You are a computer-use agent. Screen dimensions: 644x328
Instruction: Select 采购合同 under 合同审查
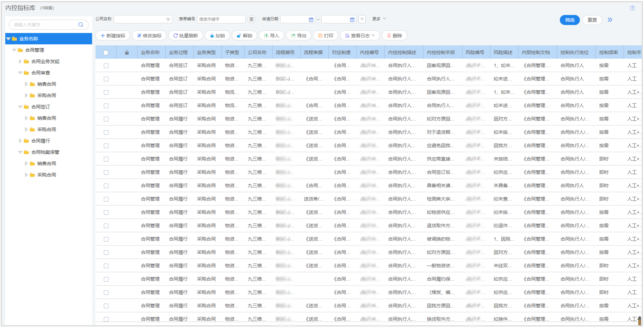coord(47,95)
